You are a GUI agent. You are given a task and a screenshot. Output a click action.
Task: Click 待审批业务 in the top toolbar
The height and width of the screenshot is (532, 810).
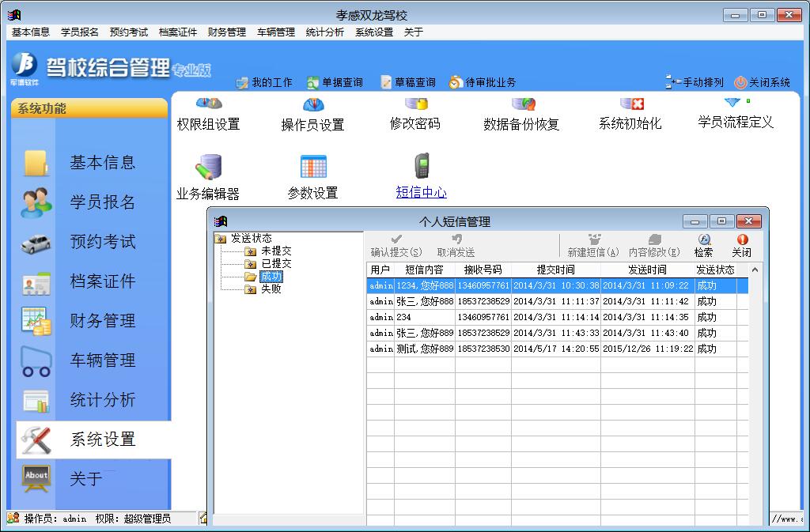pyautogui.click(x=483, y=82)
